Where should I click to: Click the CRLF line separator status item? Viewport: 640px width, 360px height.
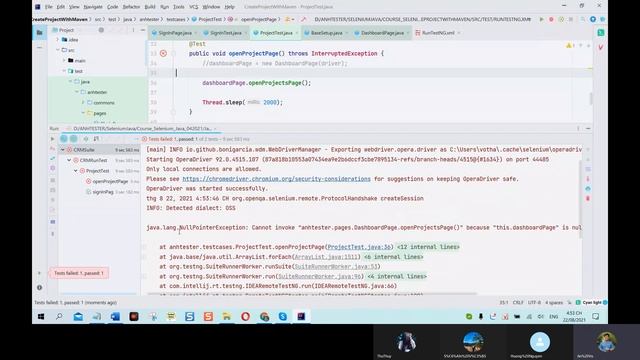[x=518, y=302]
